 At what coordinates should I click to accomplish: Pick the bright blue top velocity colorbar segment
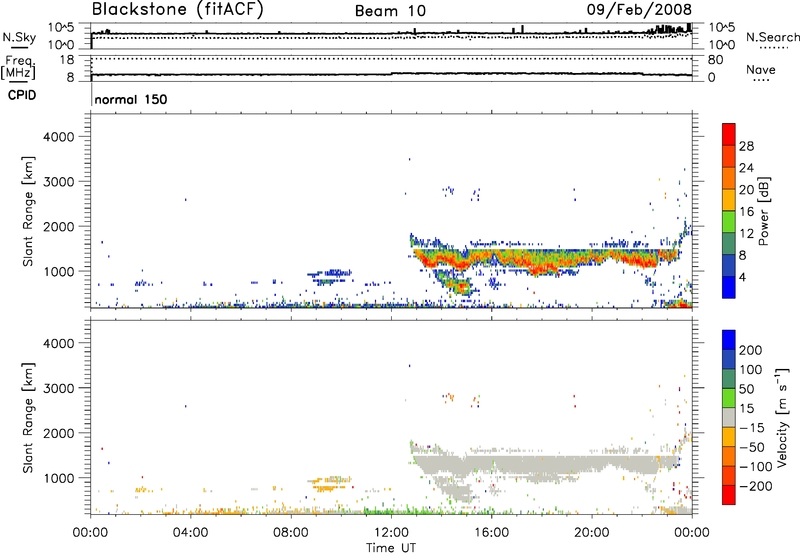[729, 340]
